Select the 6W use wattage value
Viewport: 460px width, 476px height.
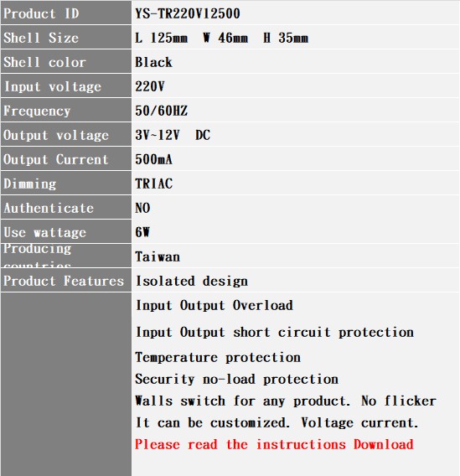pyautogui.click(x=142, y=232)
